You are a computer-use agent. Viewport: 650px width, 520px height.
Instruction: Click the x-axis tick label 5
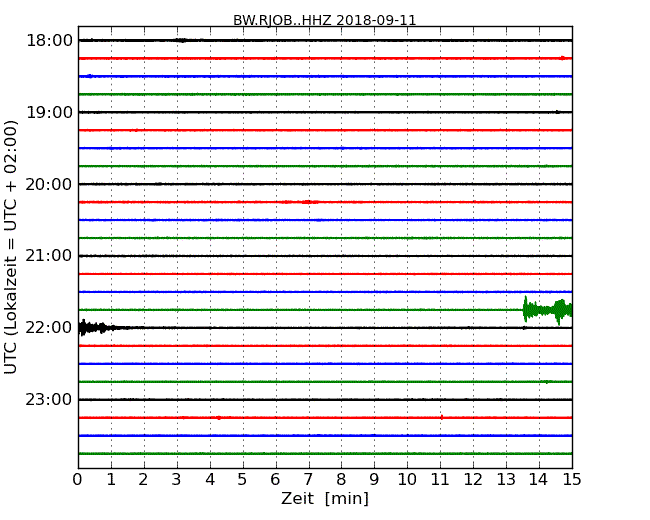[243, 479]
